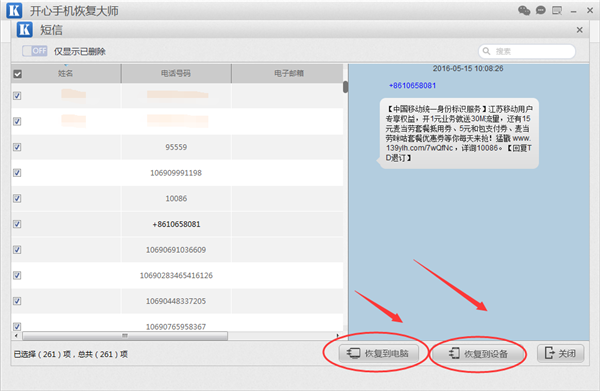Uncheck the checkbox for row 10690283465416126
This screenshot has width=600, height=391.
tap(17, 275)
